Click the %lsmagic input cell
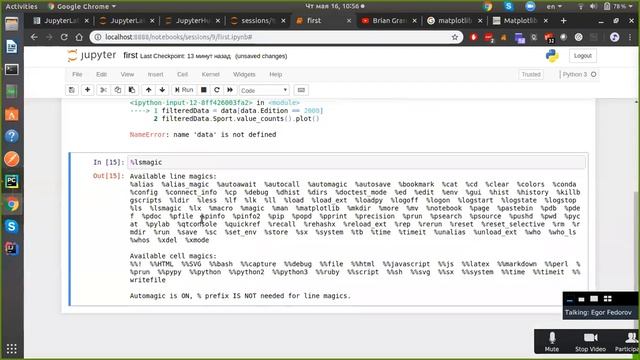This screenshot has height=360, width=640. click(356, 162)
